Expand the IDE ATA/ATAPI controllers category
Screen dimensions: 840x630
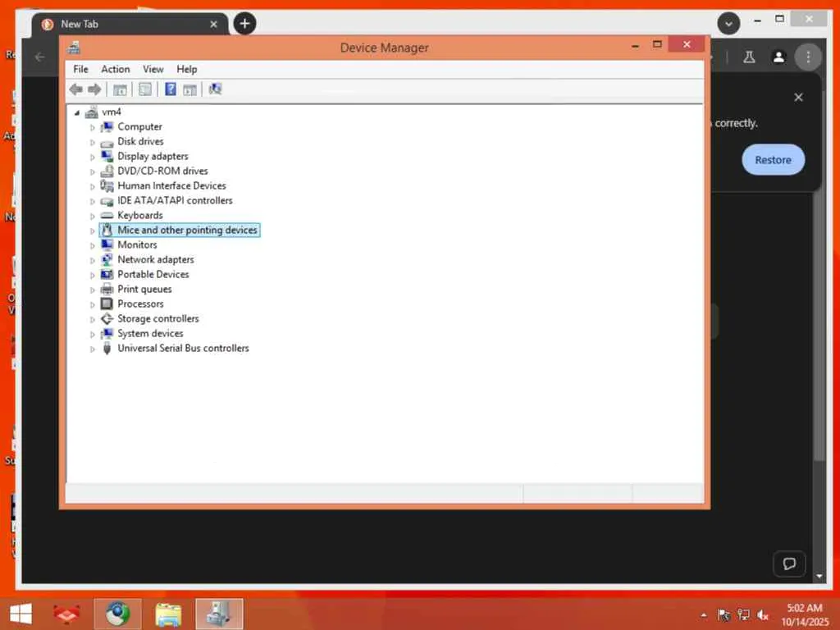(x=92, y=202)
